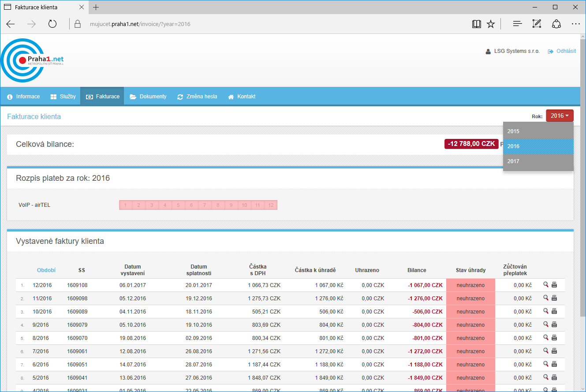
Task: Select 2015 from the year list
Action: (538, 131)
